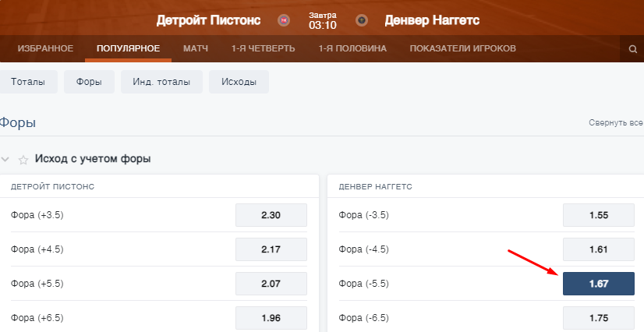Click the 'Денвер Наггетс' team name header
This screenshot has width=644, height=332.
tap(432, 20)
